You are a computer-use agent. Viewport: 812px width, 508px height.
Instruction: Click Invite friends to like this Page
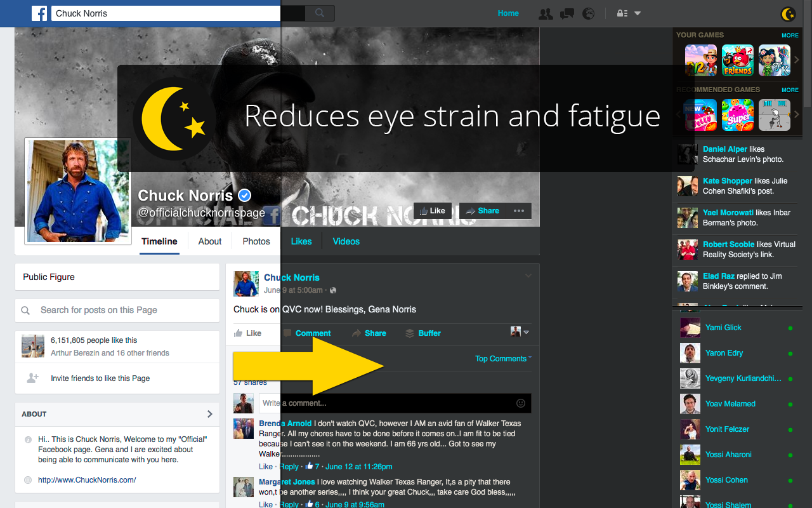(x=100, y=378)
